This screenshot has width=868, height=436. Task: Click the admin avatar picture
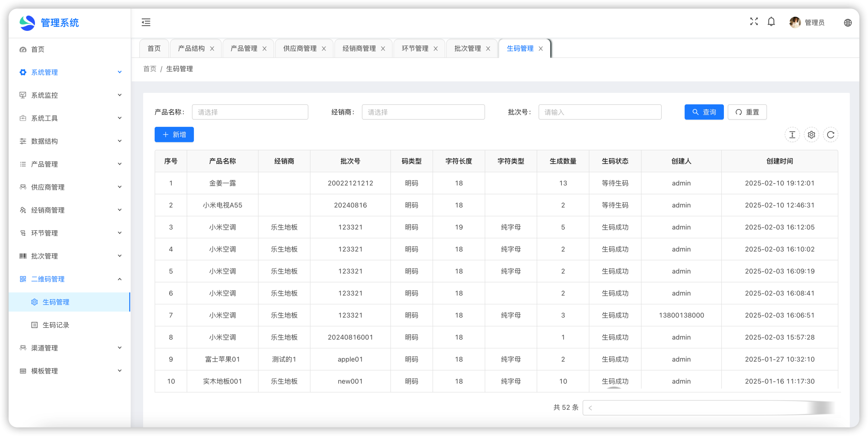click(795, 22)
